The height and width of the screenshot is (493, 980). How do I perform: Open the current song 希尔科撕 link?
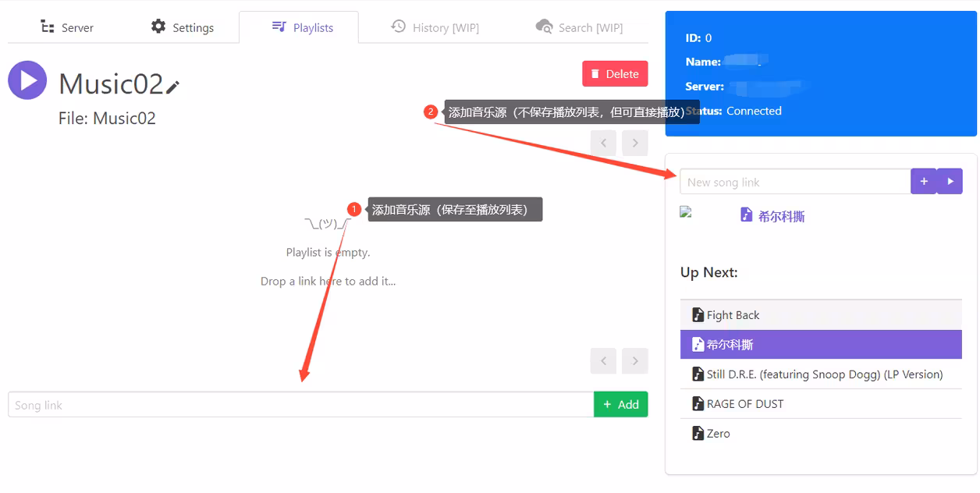pos(781,216)
